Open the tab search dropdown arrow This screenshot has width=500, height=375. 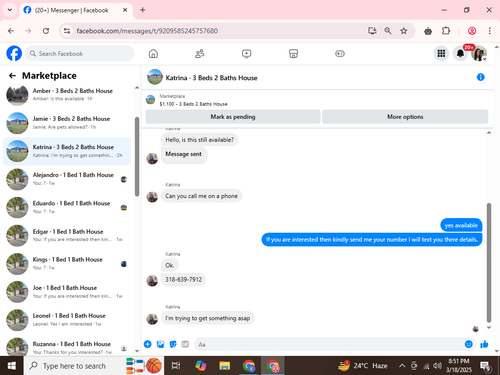click(x=10, y=10)
